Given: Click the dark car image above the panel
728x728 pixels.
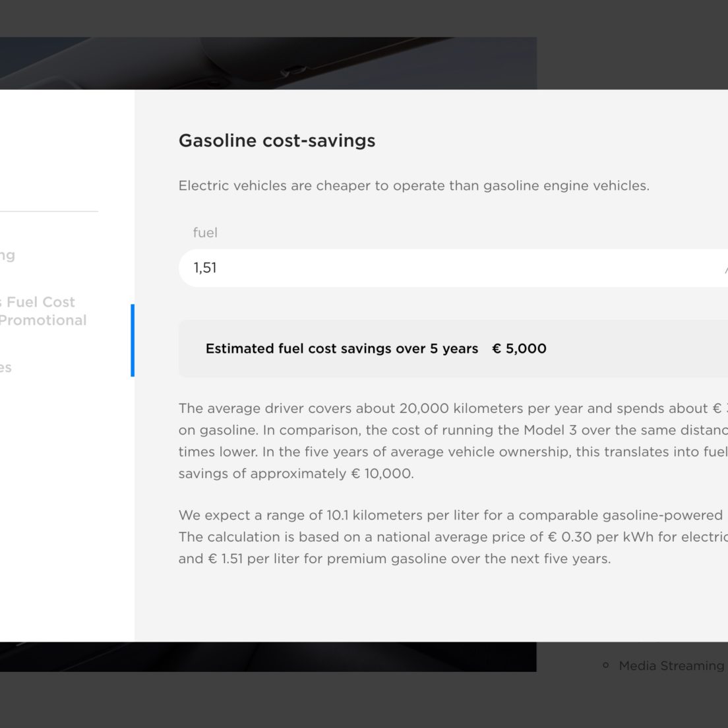Looking at the screenshot, I should click(x=268, y=63).
